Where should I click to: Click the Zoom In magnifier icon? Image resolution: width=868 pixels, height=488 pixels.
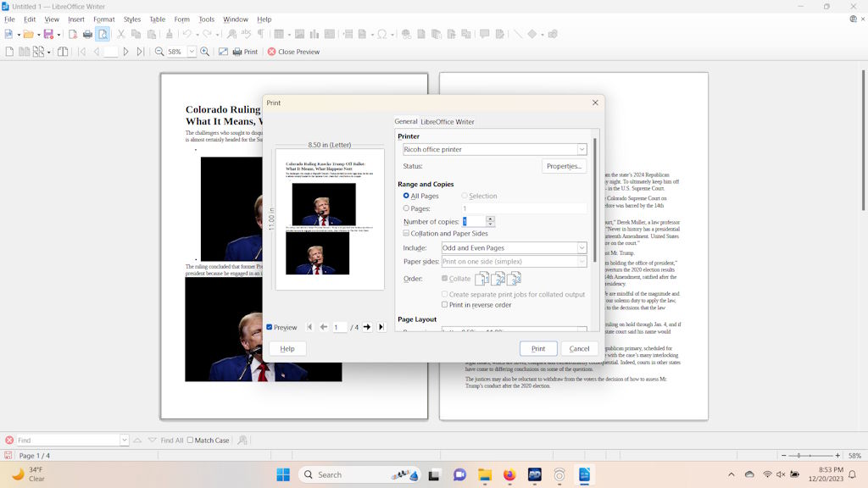tap(205, 52)
